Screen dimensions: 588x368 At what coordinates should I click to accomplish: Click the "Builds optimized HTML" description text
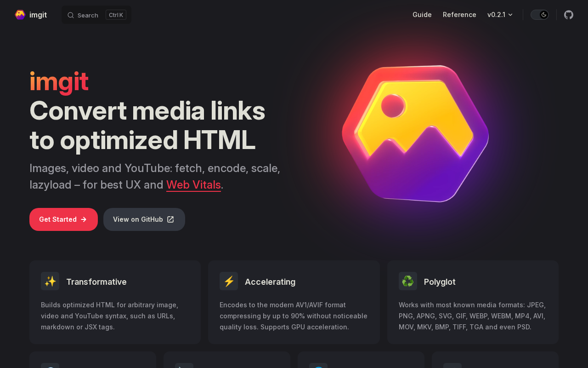[x=109, y=316]
